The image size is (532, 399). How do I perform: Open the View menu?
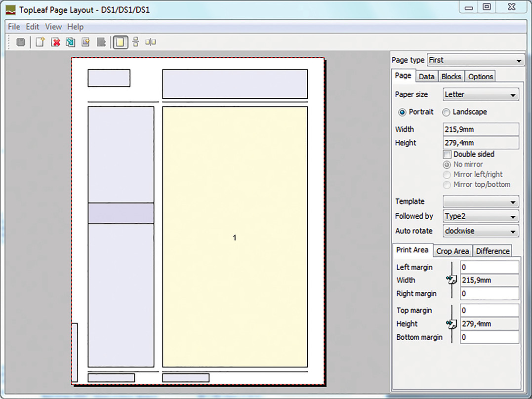point(53,27)
